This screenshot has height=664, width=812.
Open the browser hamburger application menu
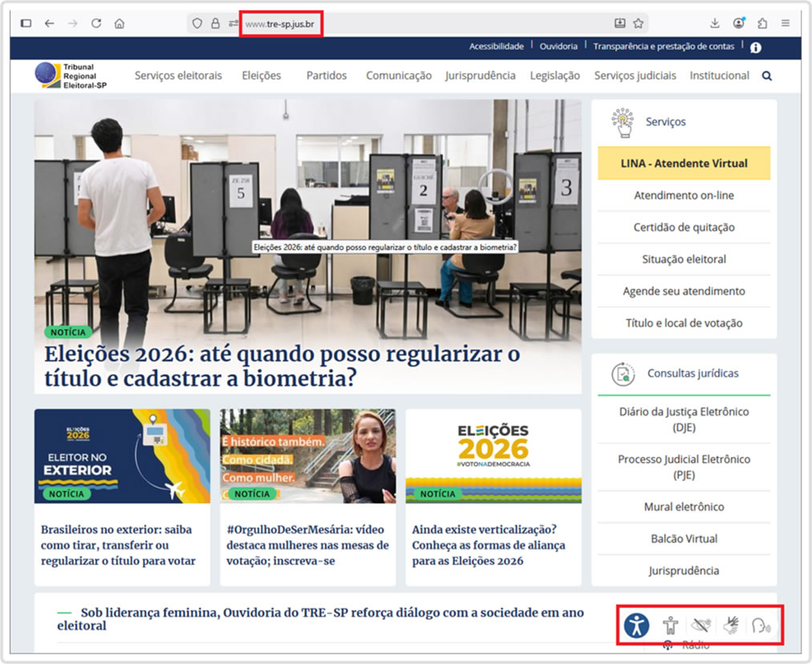[785, 23]
